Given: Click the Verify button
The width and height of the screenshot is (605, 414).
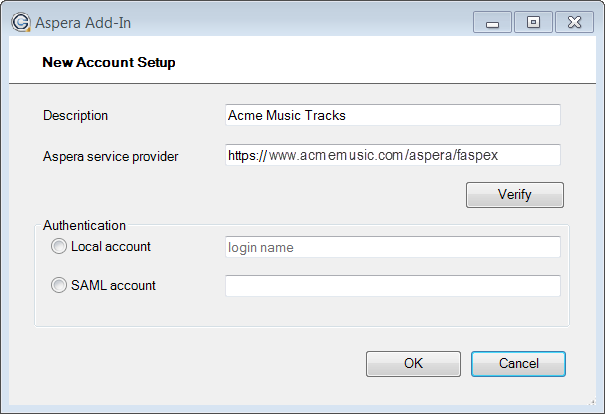Looking at the screenshot, I should 515,195.
